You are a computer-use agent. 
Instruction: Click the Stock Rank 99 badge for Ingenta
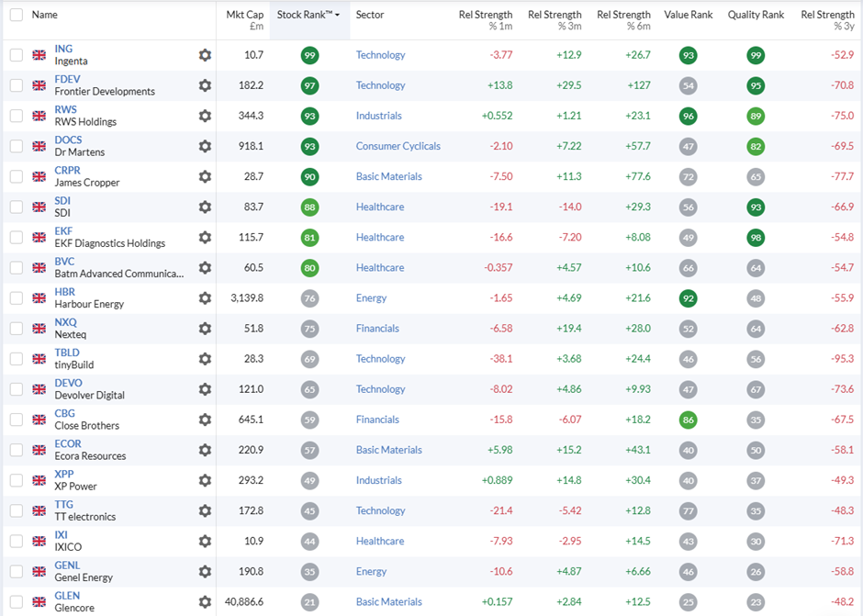point(310,55)
